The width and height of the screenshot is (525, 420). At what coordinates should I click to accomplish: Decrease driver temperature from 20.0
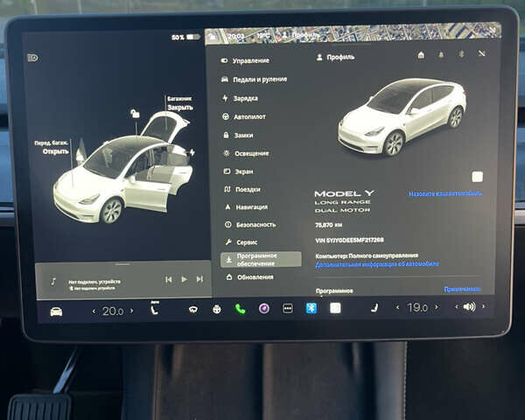pos(94,311)
